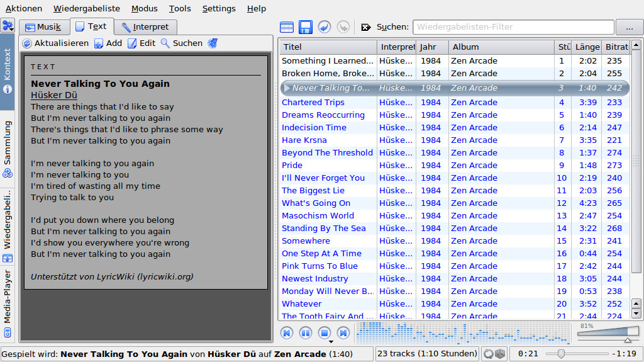Open the Wiedergabeliste sidebar panel
The image size is (644, 362).
[x=8, y=226]
